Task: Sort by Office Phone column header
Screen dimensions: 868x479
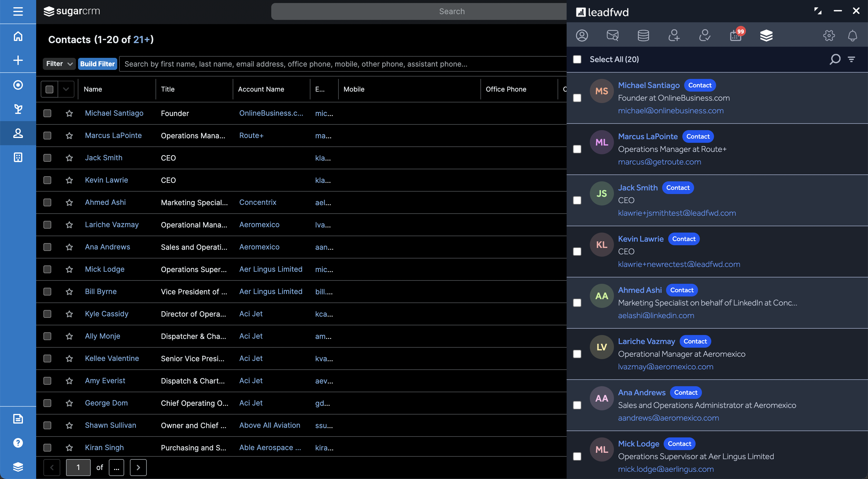Action: pos(506,89)
